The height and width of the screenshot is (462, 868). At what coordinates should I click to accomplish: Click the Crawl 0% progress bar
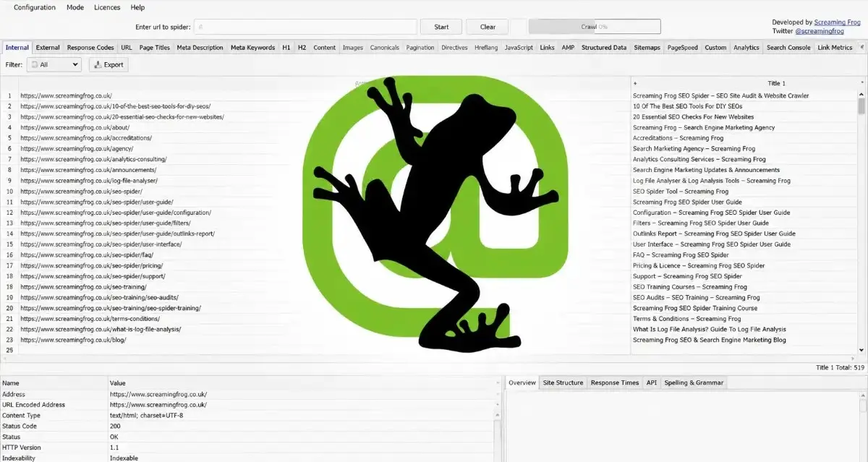595,27
